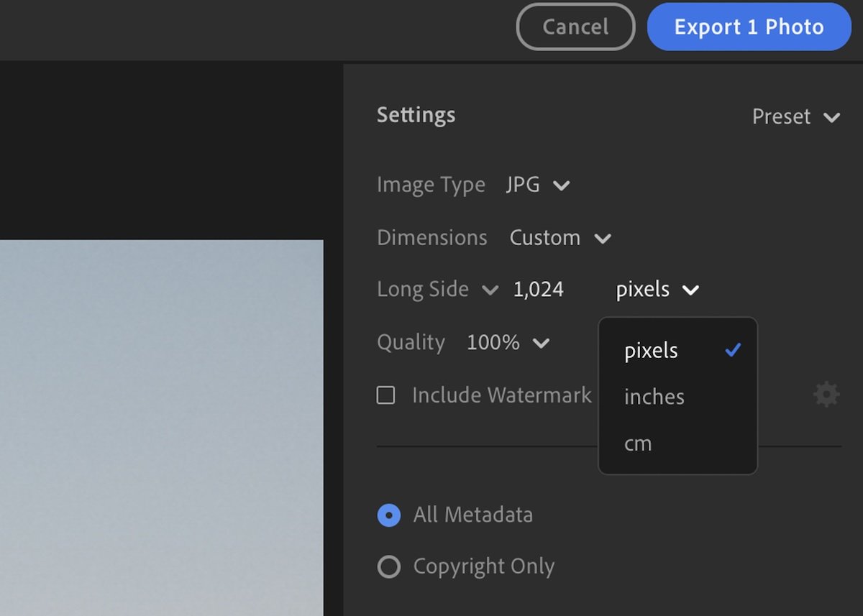Open the watermark settings gear icon
Screen dimensions: 863x616
point(826,394)
